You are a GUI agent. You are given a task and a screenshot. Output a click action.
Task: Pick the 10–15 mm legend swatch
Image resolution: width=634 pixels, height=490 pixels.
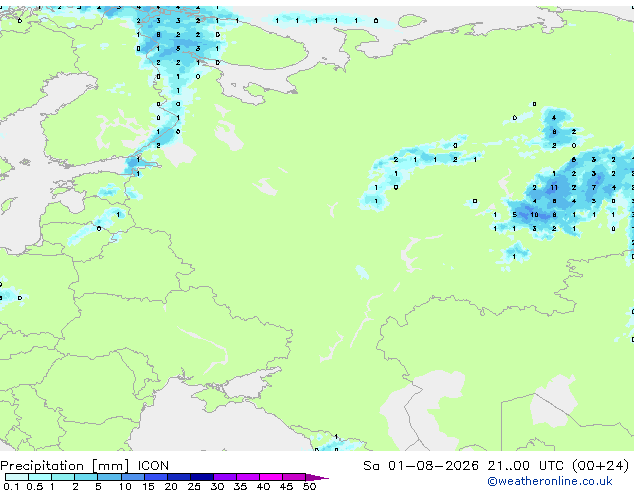[x=132, y=477]
